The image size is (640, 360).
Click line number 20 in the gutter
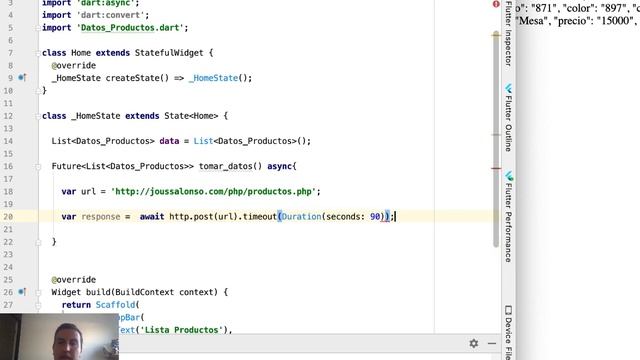coord(8,217)
